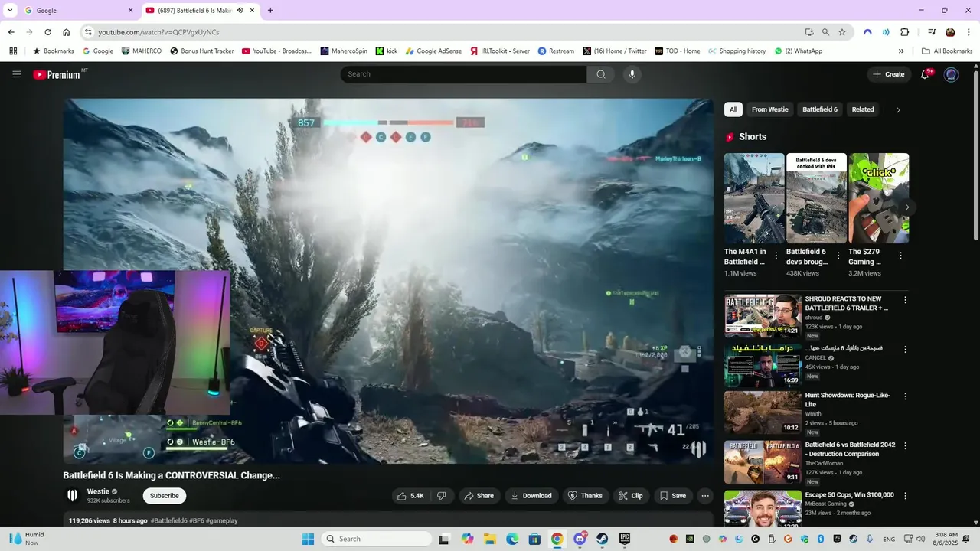980x551 pixels.
Task: Open The M4A1 in Battlefield short thumbnail
Action: coord(754,198)
